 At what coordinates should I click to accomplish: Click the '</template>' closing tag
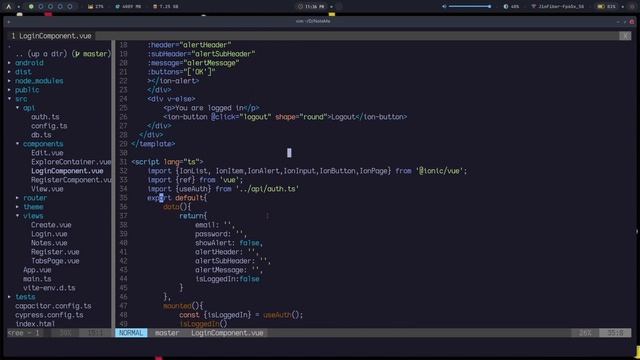tap(153, 144)
